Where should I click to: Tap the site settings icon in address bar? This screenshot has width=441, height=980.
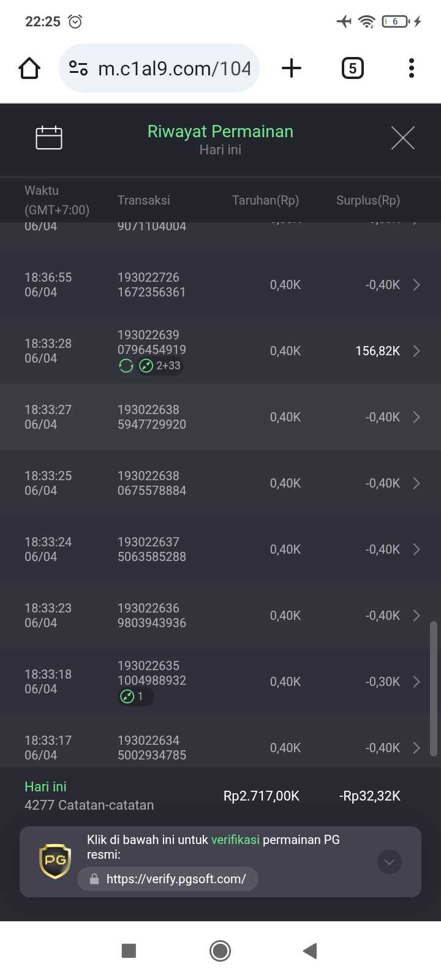(78, 68)
